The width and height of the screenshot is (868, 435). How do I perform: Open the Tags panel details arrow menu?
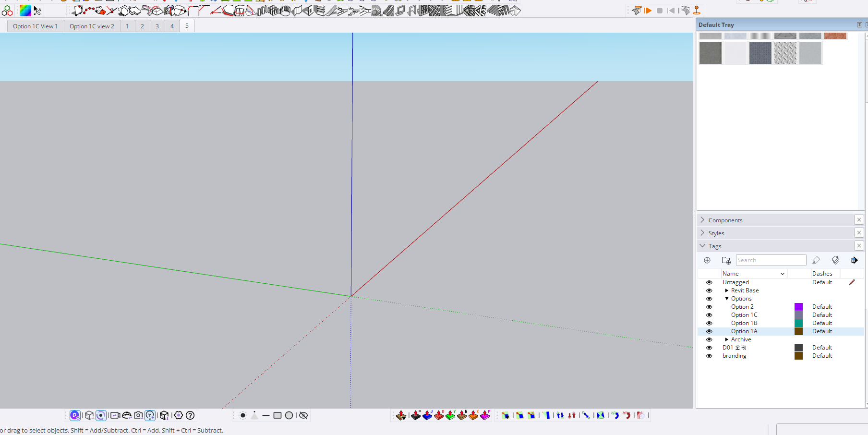pos(854,260)
